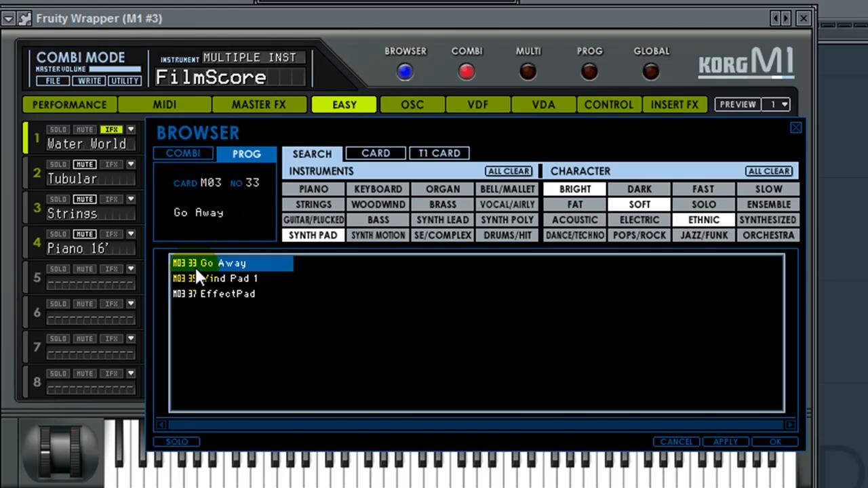The height and width of the screenshot is (488, 868).
Task: Toggle MUTE on timbre 2 Tubular
Action: click(x=85, y=165)
